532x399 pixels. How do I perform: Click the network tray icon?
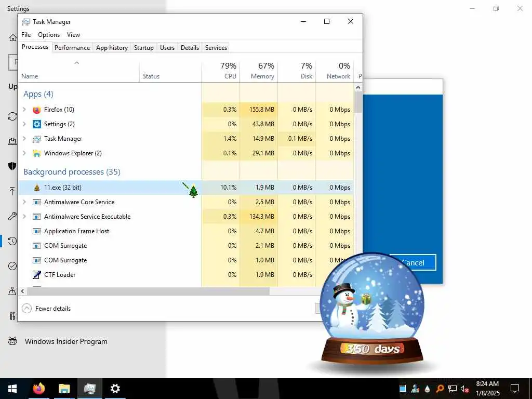[x=453, y=389]
